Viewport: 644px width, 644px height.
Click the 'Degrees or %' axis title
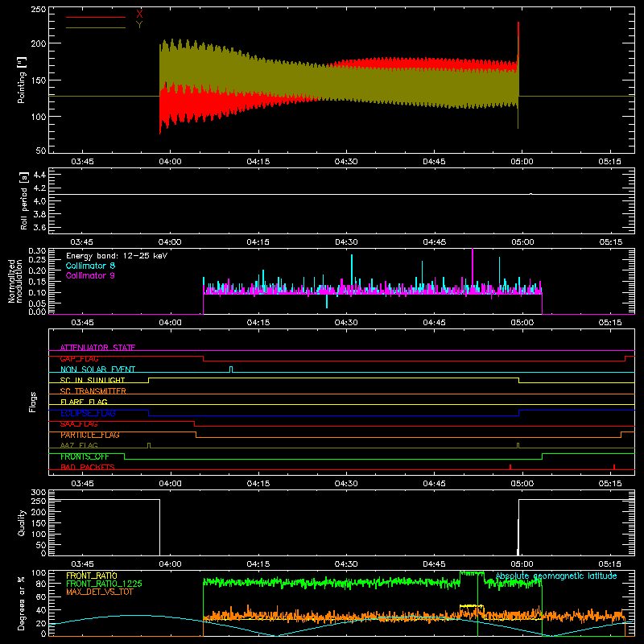pos(22,603)
